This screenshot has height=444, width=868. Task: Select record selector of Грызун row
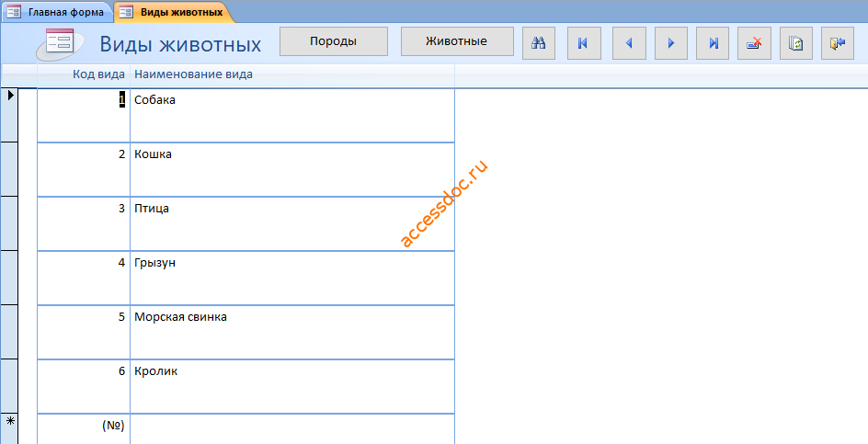coord(9,278)
